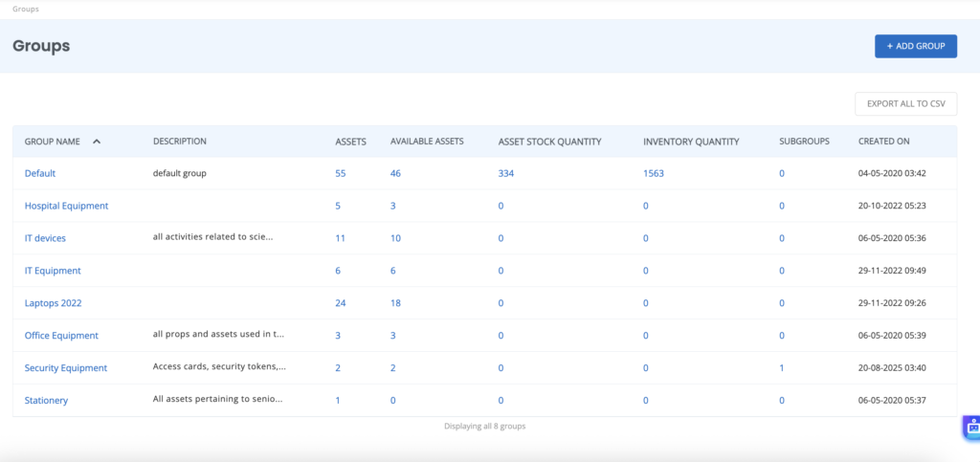Open the subgroup count for Security Equipment
This screenshot has width=980, height=462.
pyautogui.click(x=782, y=368)
